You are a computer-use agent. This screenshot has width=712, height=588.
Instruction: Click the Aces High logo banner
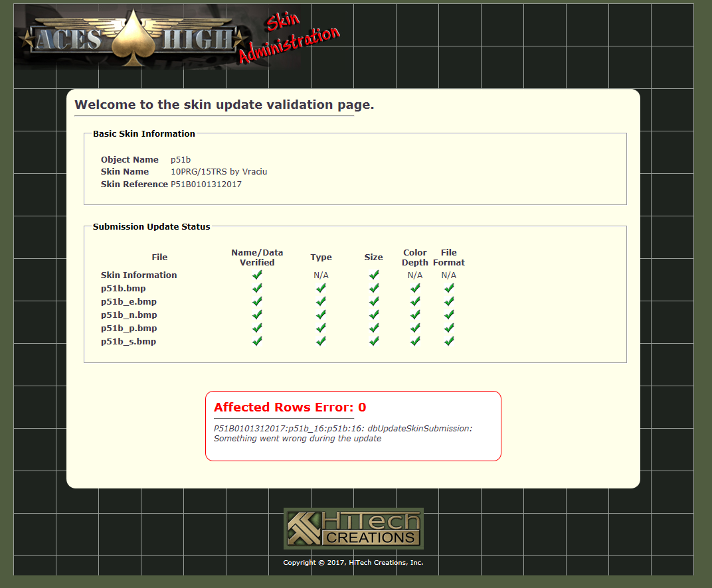click(x=133, y=38)
